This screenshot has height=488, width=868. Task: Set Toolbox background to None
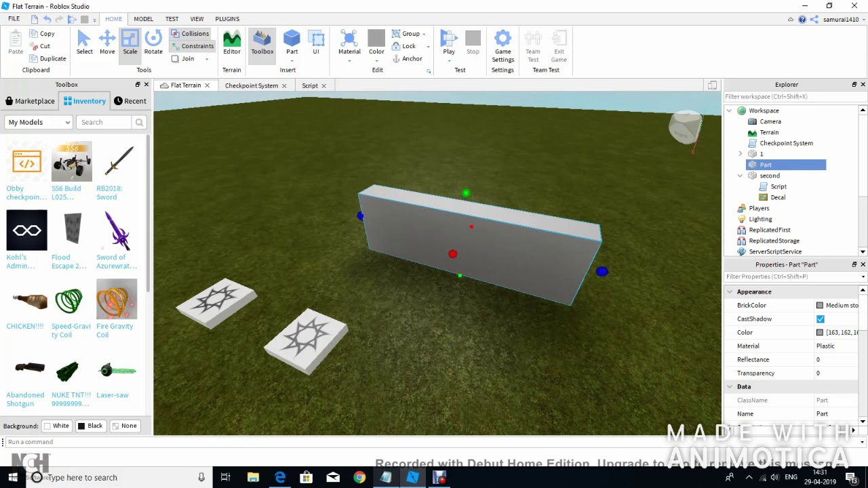coord(124,426)
